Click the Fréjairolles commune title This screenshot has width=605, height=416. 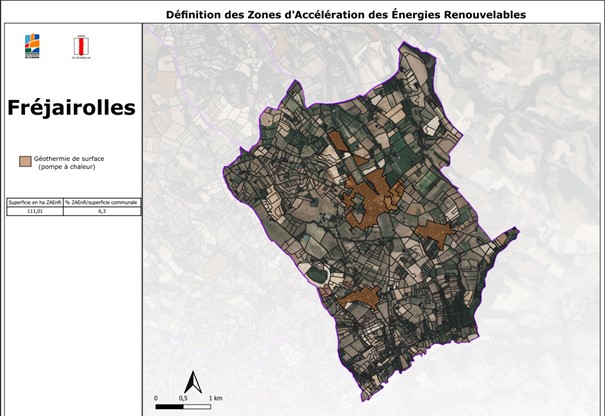71,108
